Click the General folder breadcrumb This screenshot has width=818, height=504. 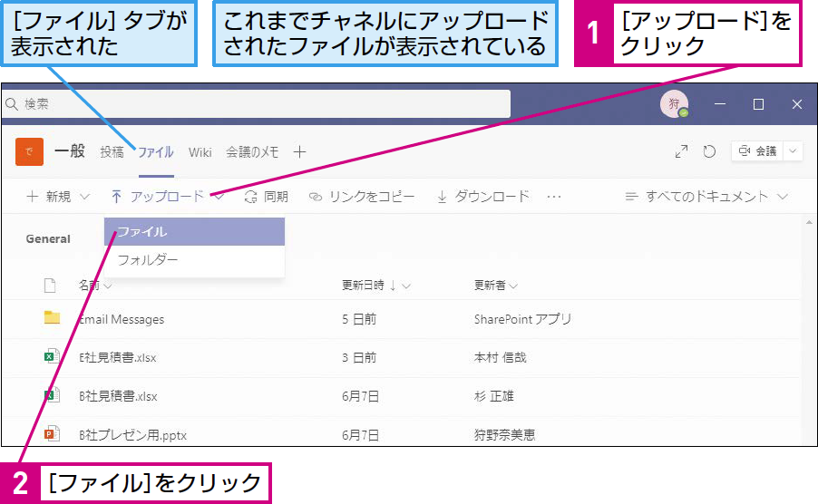coord(48,238)
